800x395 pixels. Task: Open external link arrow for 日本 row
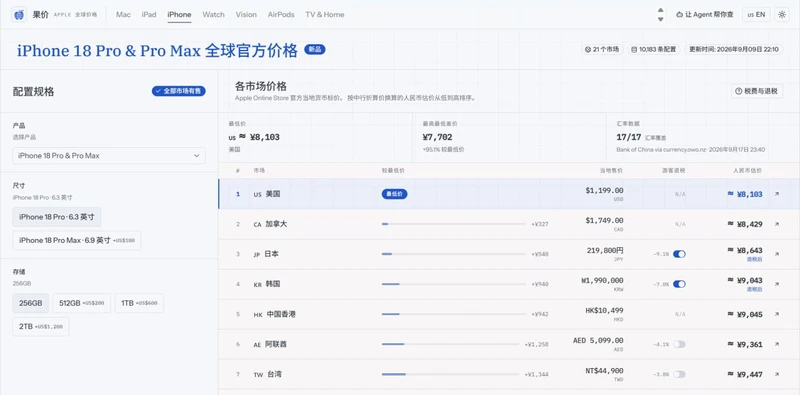[x=777, y=254]
